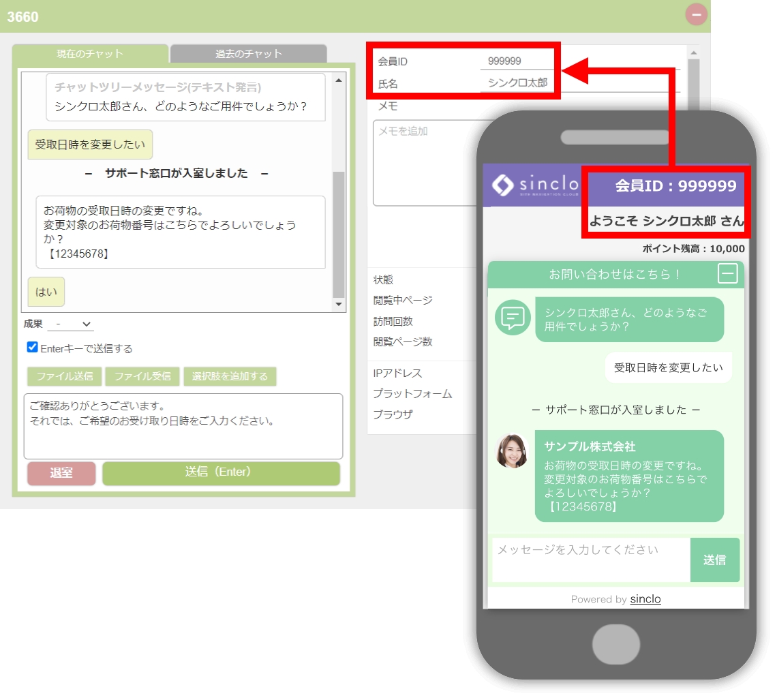This screenshot has width=777, height=700.
Task: Click the ファイル受信 button
Action: coord(142,376)
